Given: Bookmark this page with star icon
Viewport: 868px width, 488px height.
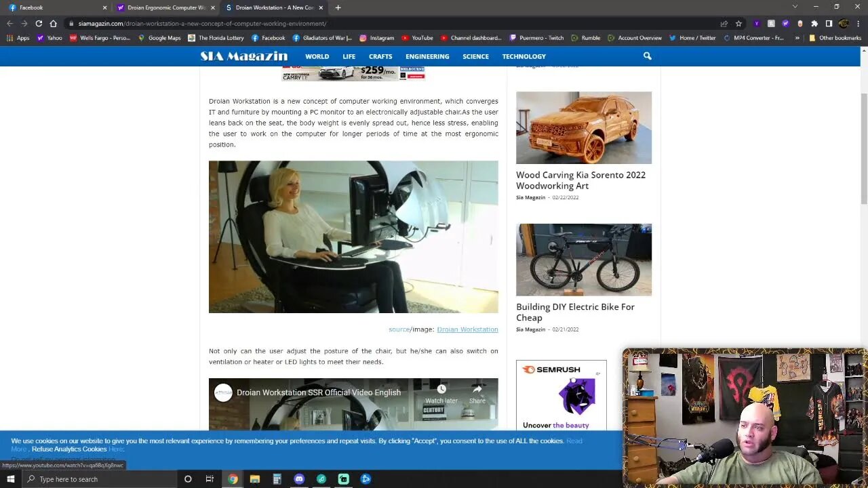Looking at the screenshot, I should [x=738, y=23].
